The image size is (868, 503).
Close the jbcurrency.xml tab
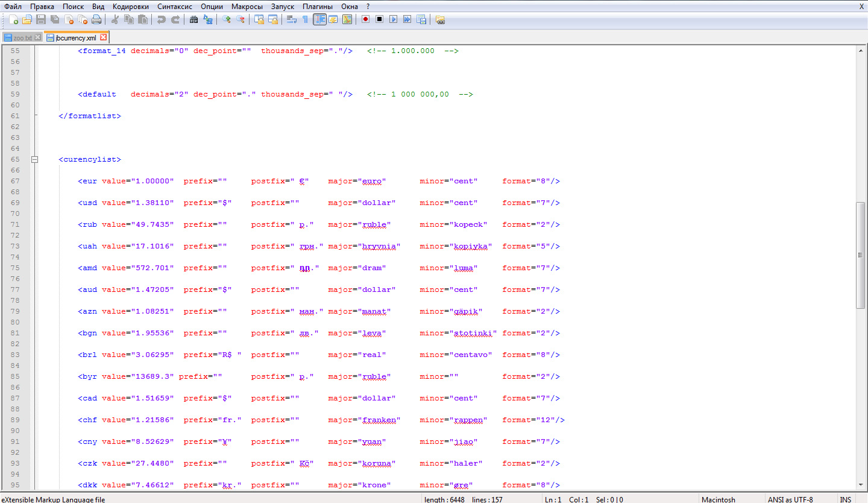tap(104, 37)
